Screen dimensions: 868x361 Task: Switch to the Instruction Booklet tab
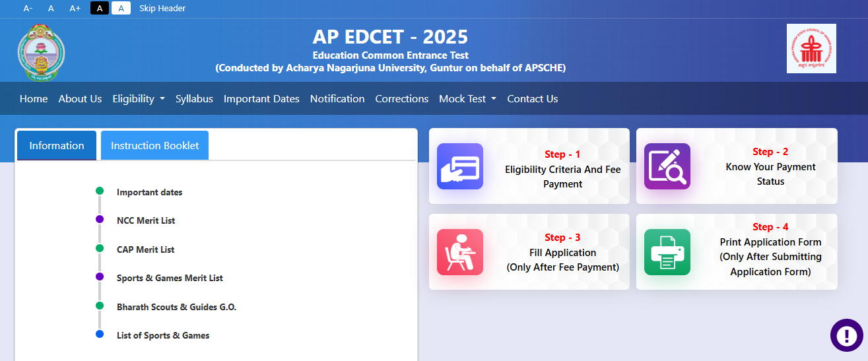coord(154,145)
